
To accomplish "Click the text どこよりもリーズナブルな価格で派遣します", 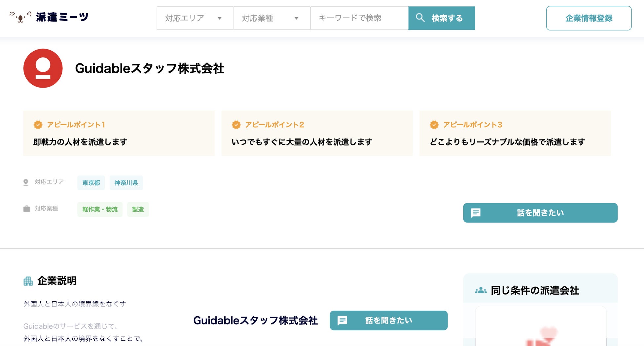I will 507,142.
